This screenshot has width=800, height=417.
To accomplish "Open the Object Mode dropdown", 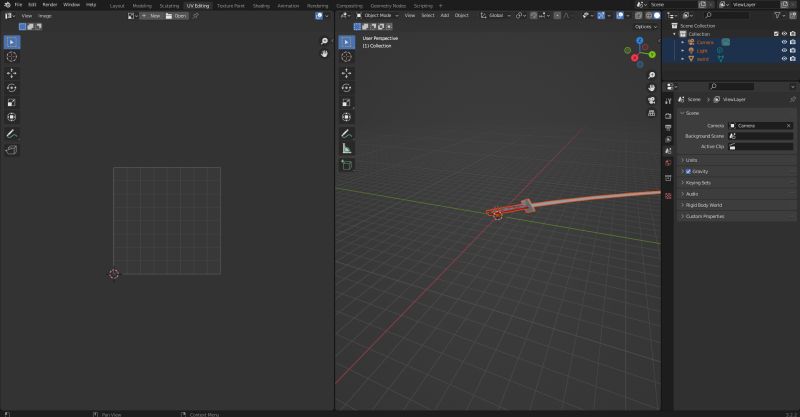I will click(378, 16).
